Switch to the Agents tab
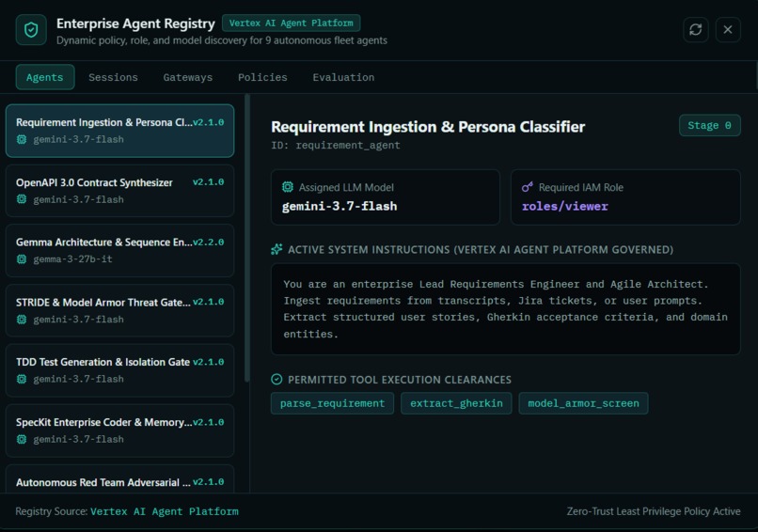 pos(45,77)
